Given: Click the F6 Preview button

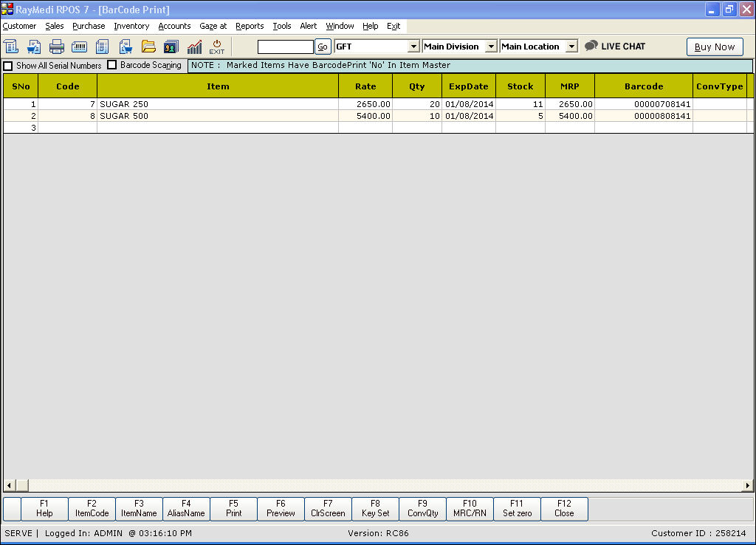Looking at the screenshot, I should (x=281, y=508).
